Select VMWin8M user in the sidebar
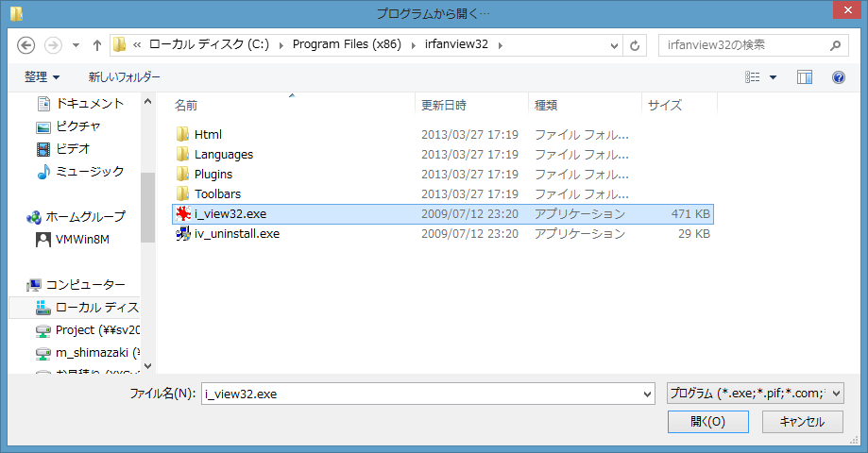Image resolution: width=868 pixels, height=453 pixels. pos(72,240)
